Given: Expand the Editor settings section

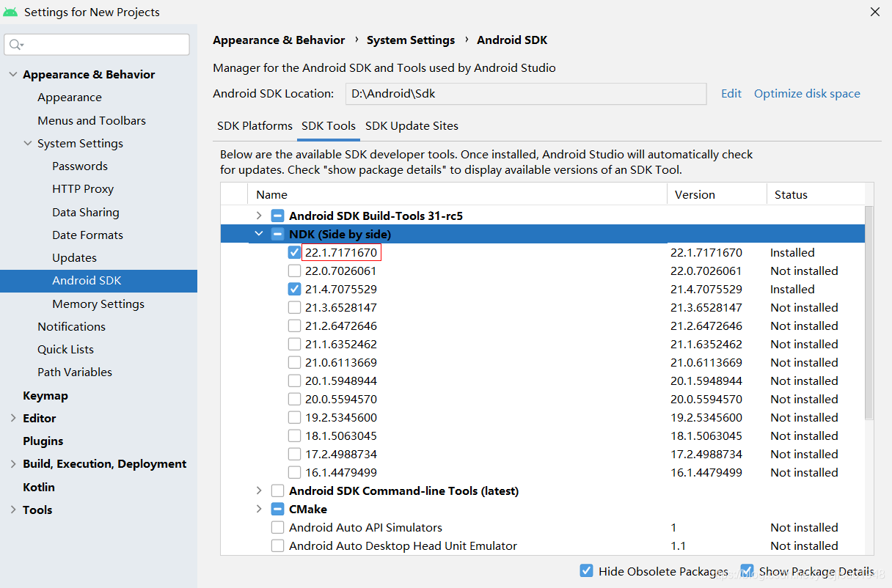Looking at the screenshot, I should (12, 418).
